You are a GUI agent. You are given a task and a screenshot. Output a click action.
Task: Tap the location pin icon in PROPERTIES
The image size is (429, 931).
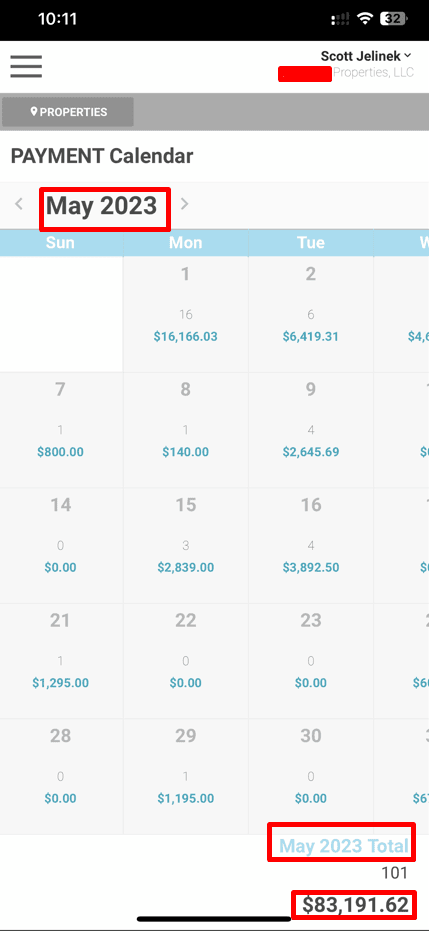[34, 112]
